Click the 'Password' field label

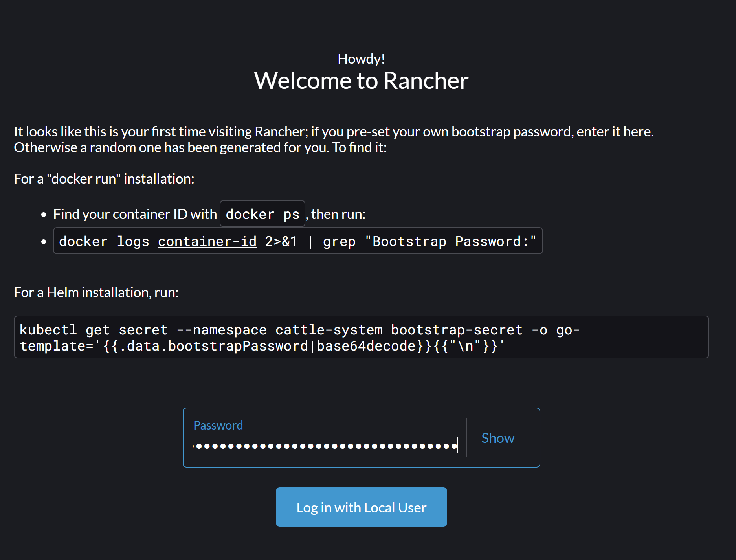[x=218, y=425]
